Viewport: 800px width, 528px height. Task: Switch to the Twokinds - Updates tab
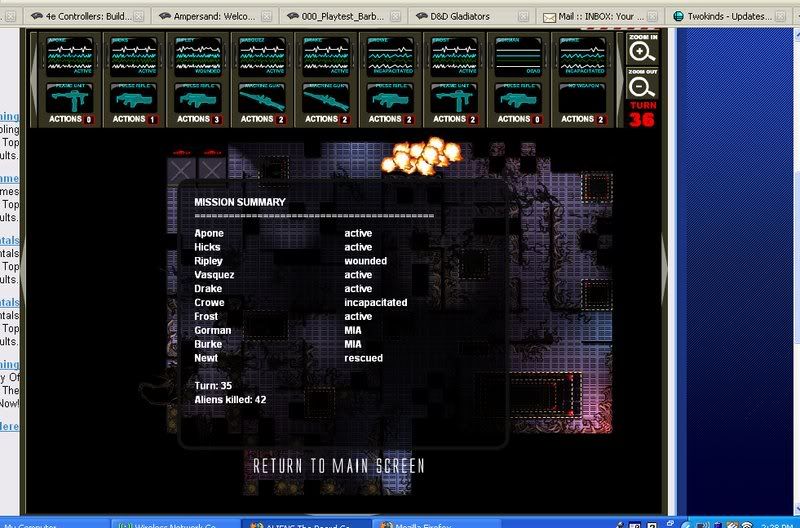pos(729,16)
